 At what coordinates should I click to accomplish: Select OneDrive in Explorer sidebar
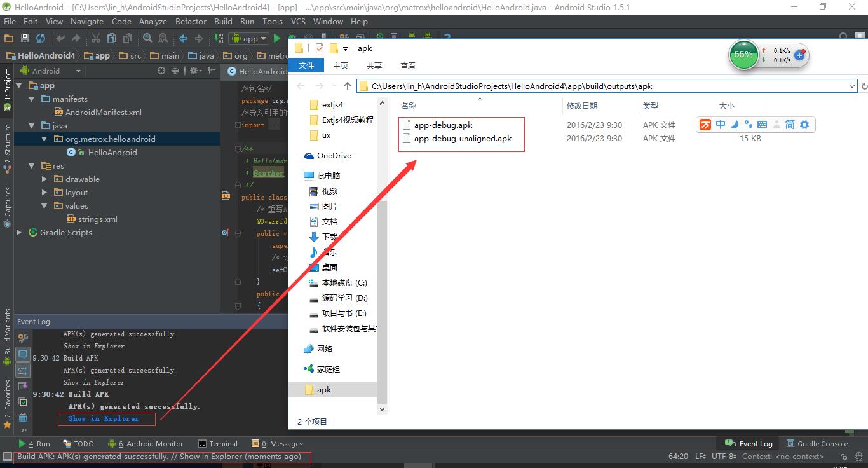click(327, 156)
